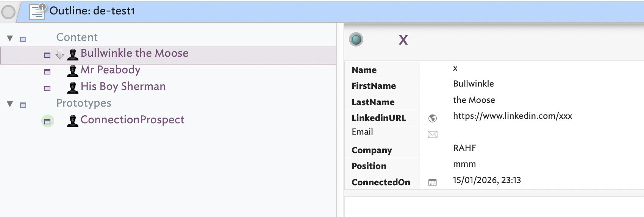Collapse the Prototypes container
644x217 pixels.
10,104
